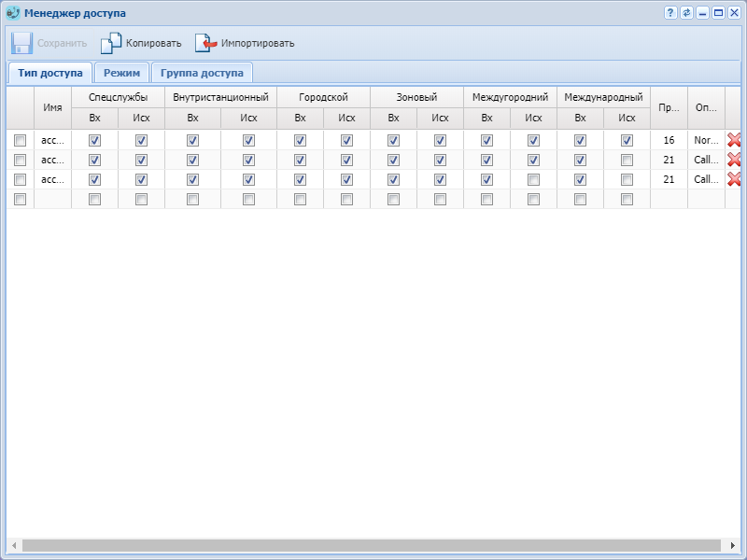
Task: Delete first access row with red X
Action: coord(734,140)
